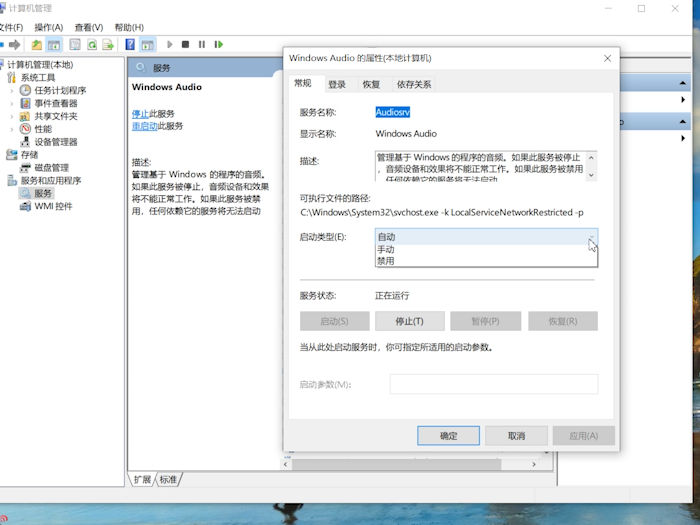Open the 操作(A) menu
Screen dimensions: 700x525
pos(49,28)
